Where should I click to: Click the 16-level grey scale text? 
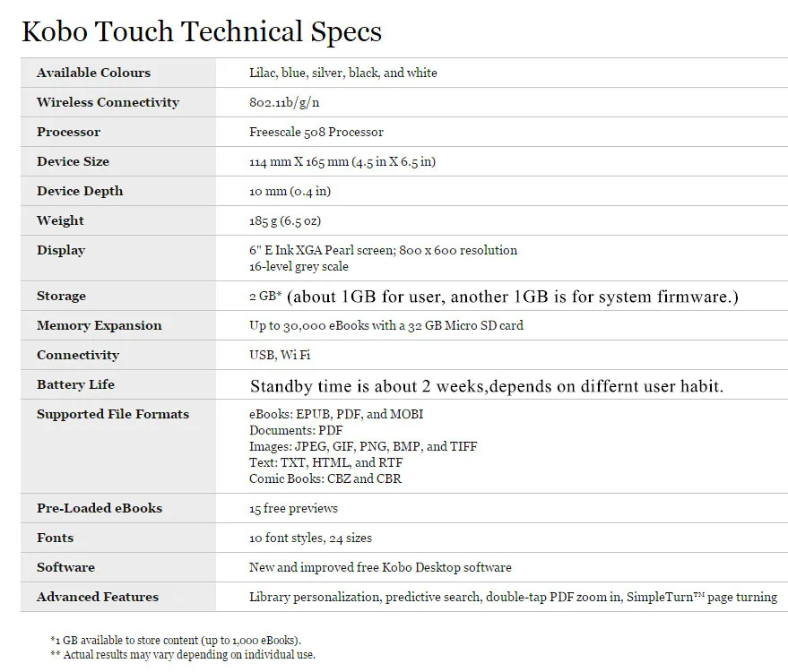click(x=299, y=266)
